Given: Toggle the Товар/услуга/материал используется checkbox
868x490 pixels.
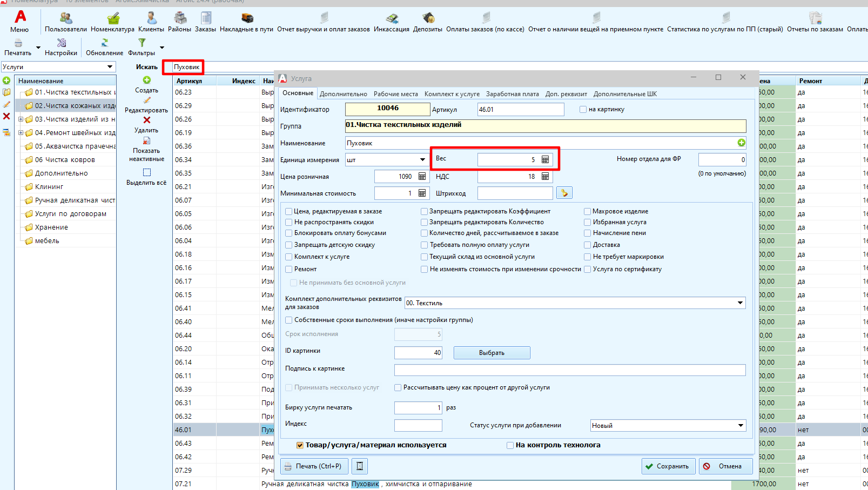Looking at the screenshot, I should tap(300, 445).
